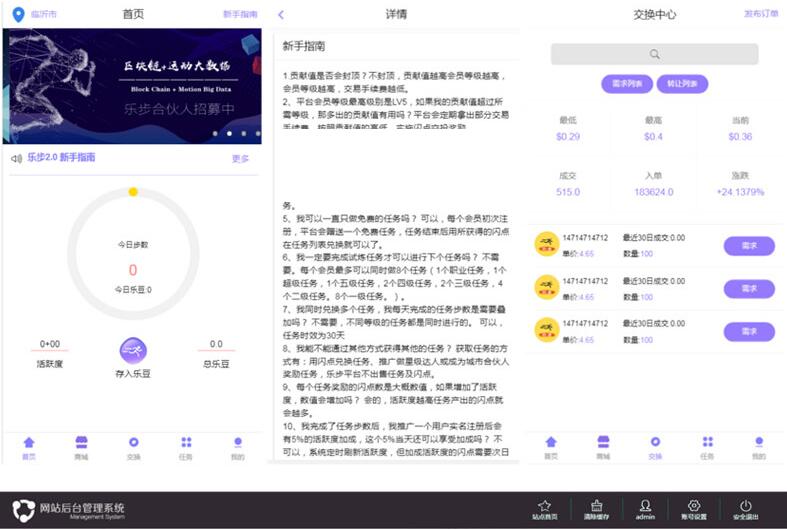Open 任务 in the 交换中心 screen's bottom navigation
This screenshot has height=529, width=787.
pyautogui.click(x=707, y=446)
